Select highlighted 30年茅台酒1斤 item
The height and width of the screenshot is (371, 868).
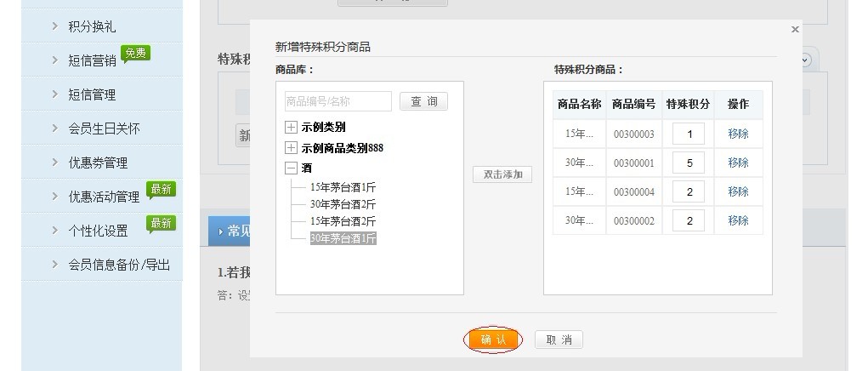[343, 238]
